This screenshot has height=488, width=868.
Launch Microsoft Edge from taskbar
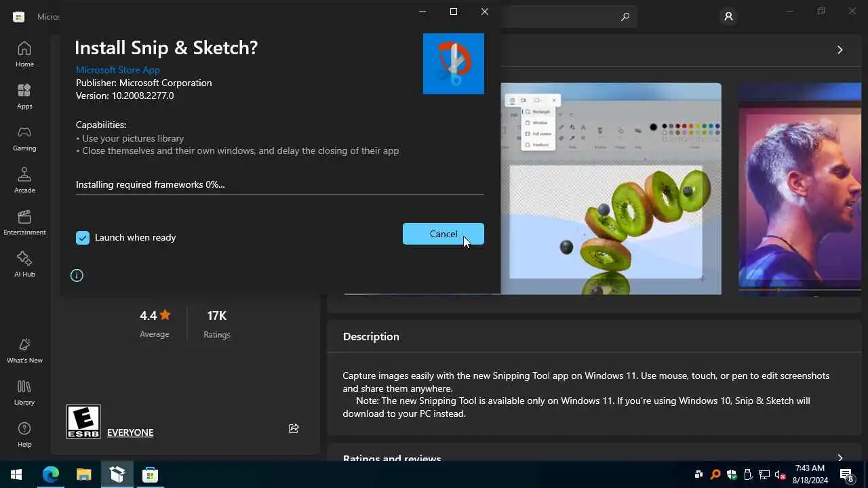pyautogui.click(x=51, y=474)
